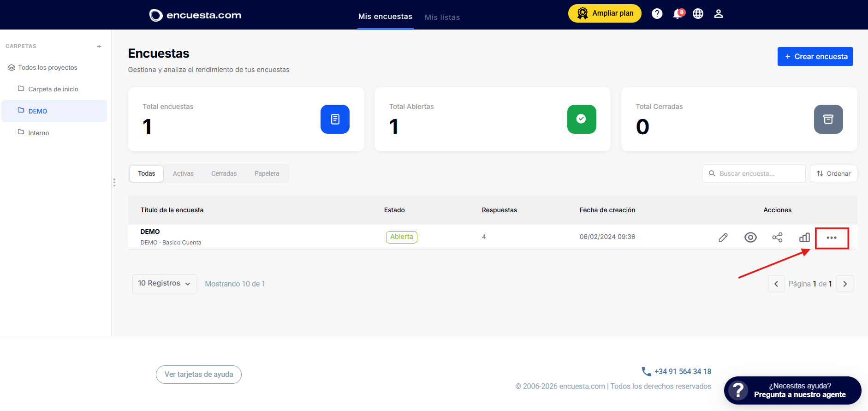The width and height of the screenshot is (868, 411).
Task: Click the help question mark icon in header
Action: 657,14
